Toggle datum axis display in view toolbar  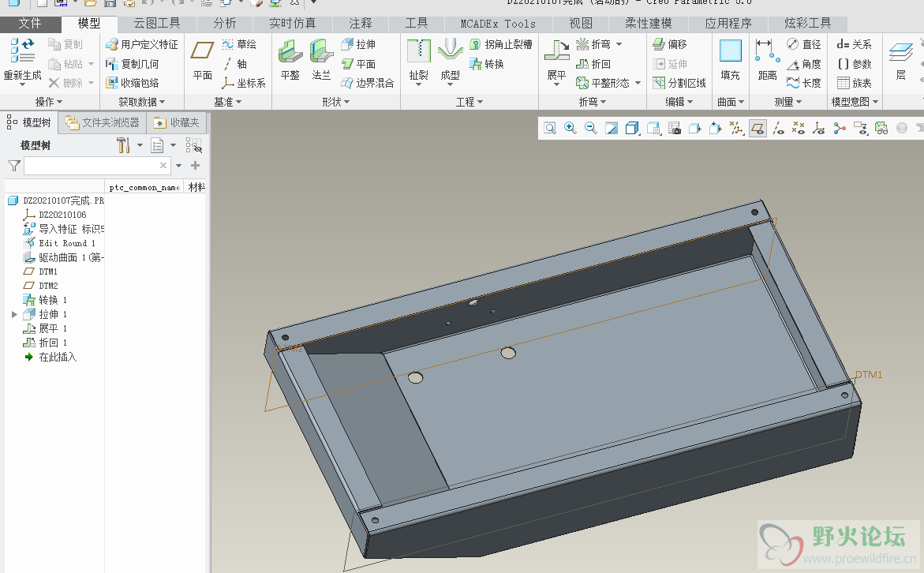(778, 128)
